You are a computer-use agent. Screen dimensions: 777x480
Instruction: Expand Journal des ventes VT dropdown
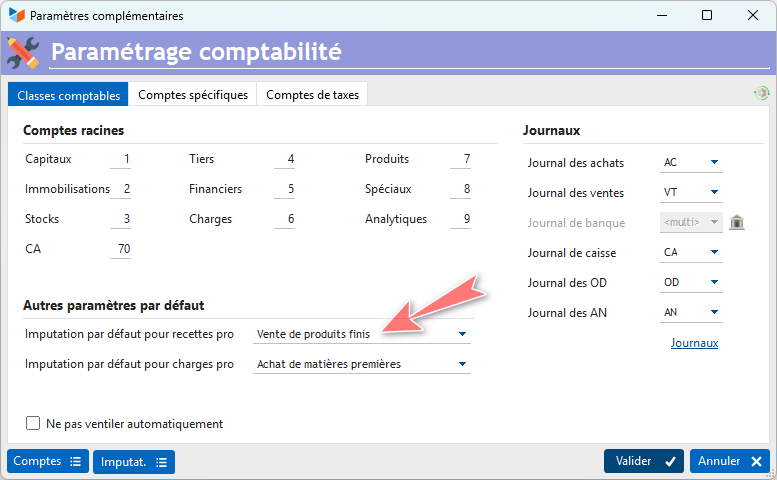click(691, 192)
